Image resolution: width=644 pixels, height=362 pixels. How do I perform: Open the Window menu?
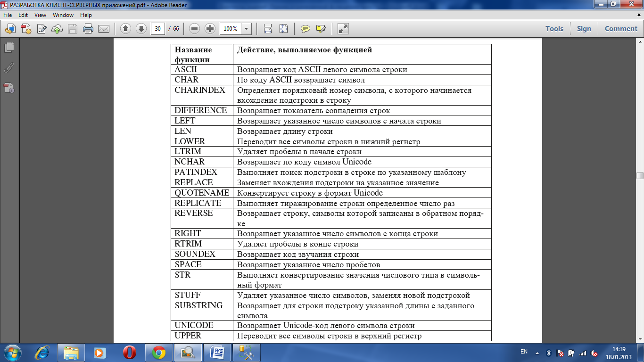point(63,15)
